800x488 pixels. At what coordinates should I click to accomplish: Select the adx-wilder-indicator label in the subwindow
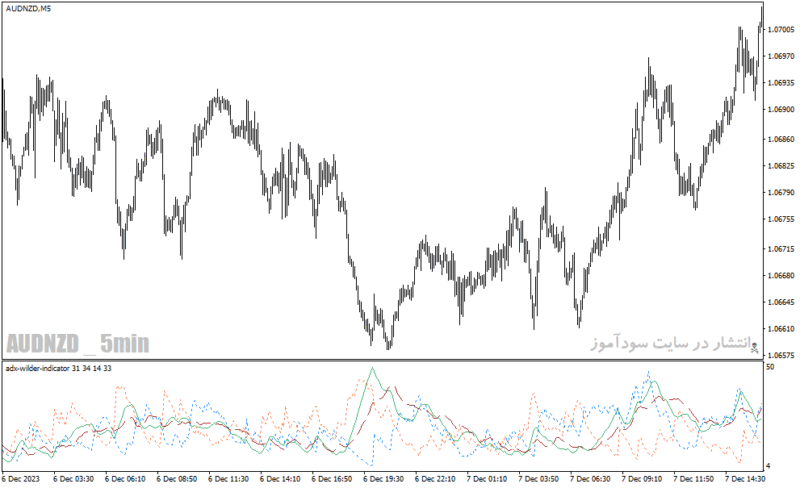(59, 368)
